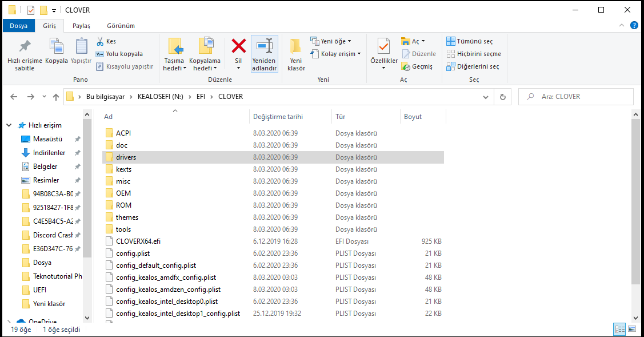Image resolution: width=644 pixels, height=337 pixels.
Task: Click the refresh icon beside address bar
Action: click(x=502, y=97)
